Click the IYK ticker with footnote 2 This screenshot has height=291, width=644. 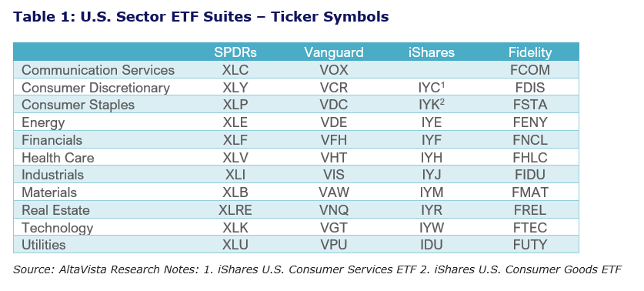pyautogui.click(x=432, y=105)
